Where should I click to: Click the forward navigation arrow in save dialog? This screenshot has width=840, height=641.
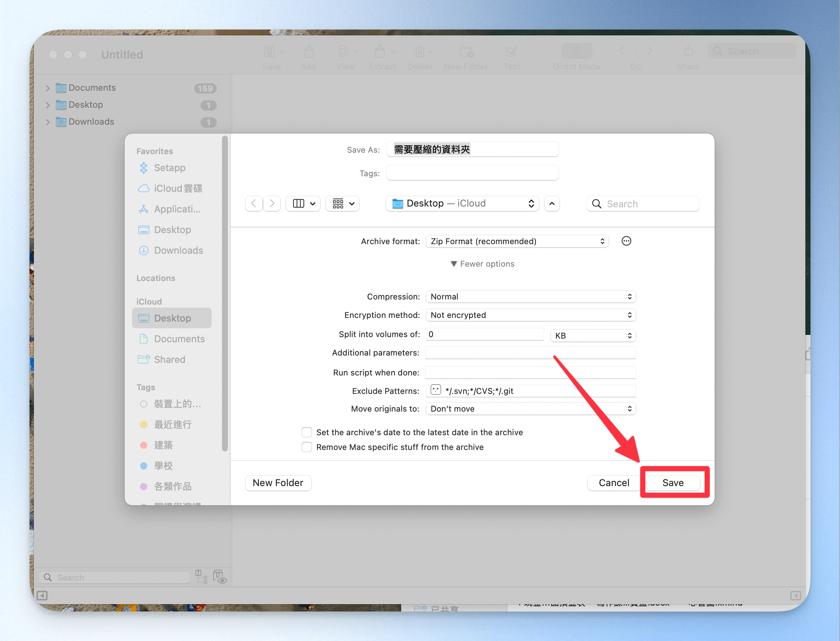point(272,203)
